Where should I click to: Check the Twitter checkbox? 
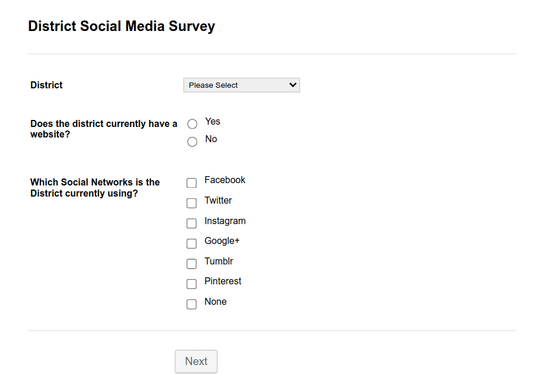[x=191, y=203]
